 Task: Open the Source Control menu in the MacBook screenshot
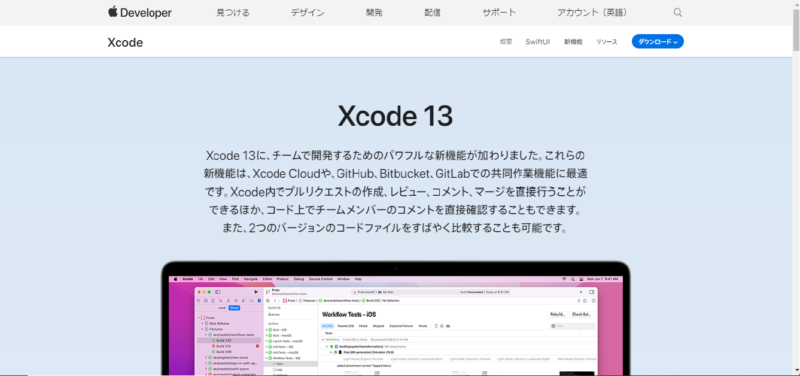tap(320, 279)
